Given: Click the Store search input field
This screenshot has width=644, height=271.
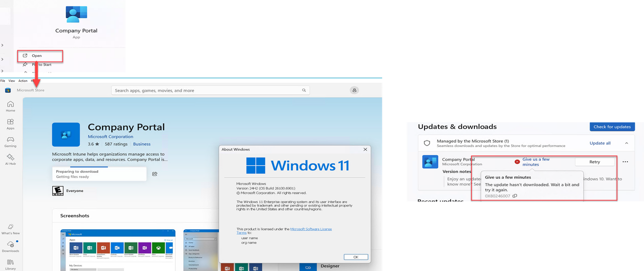Looking at the screenshot, I should coord(210,91).
